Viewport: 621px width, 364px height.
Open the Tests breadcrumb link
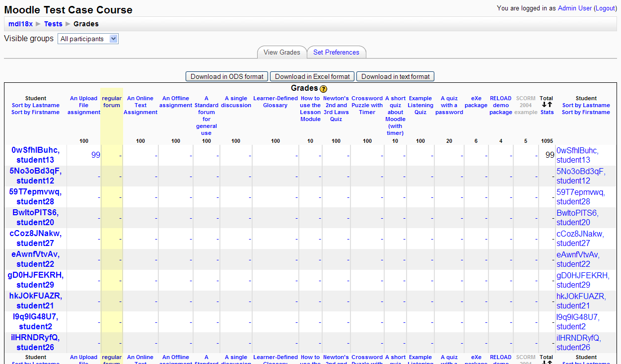coord(53,24)
